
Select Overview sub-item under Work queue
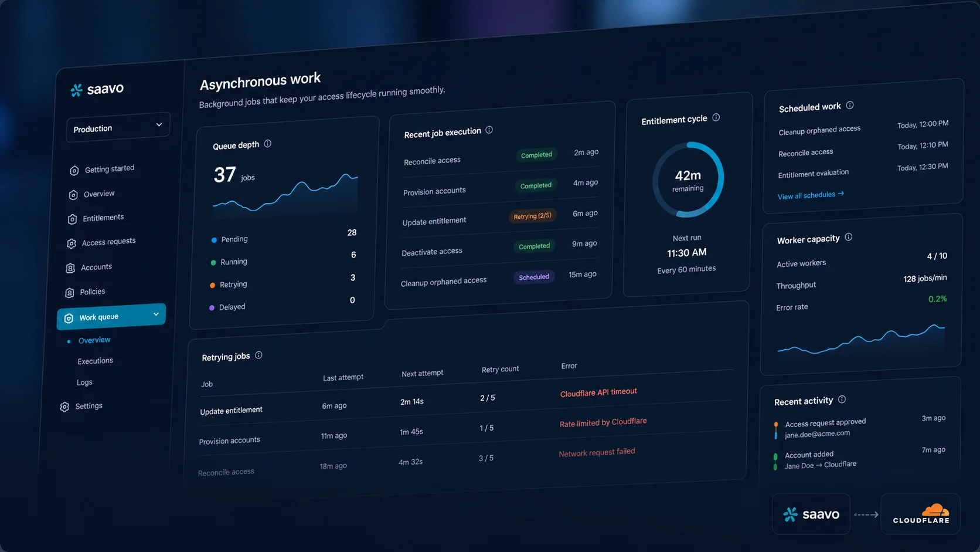(94, 340)
